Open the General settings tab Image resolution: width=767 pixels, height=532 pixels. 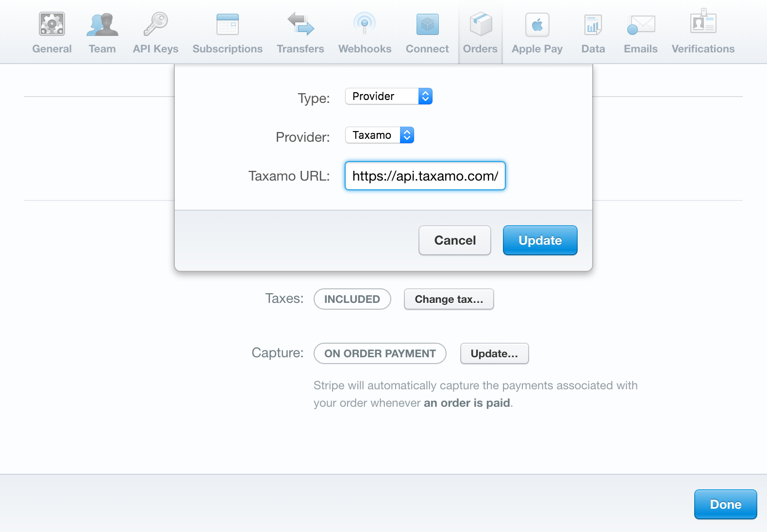(52, 33)
